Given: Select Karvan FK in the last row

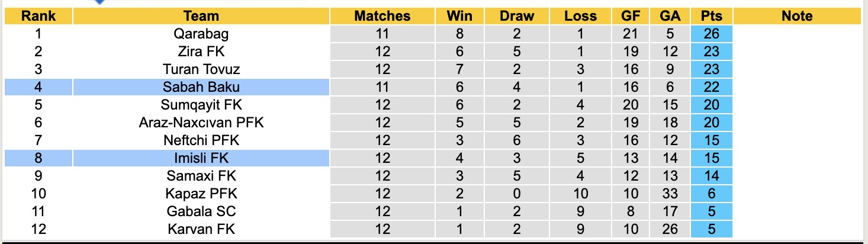Looking at the screenshot, I should tap(201, 229).
